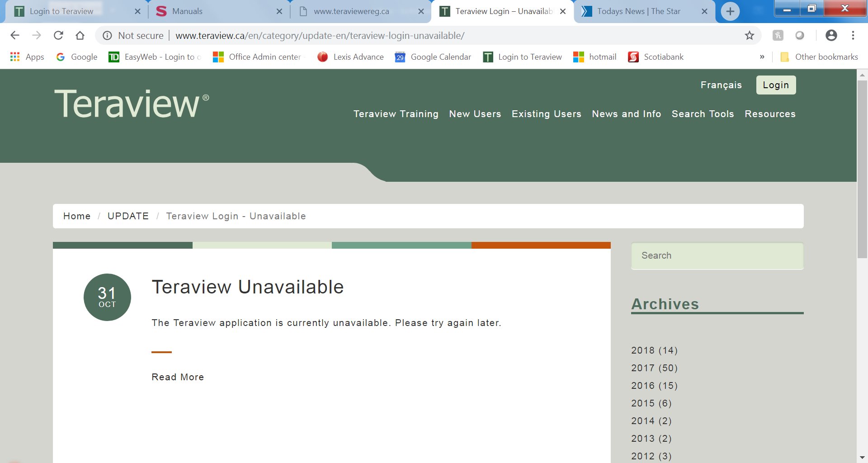Viewport: 868px width, 463px height.
Task: Open 2013 (2) archive
Action: click(x=651, y=439)
